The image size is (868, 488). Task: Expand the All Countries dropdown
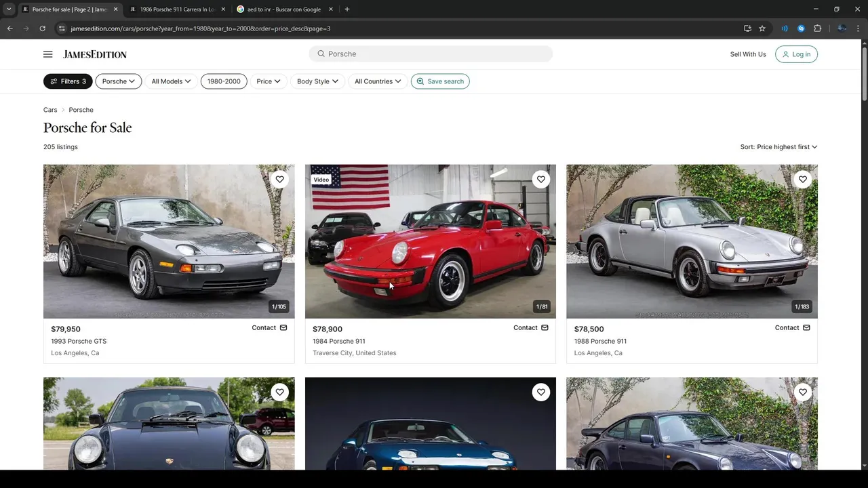pos(378,81)
